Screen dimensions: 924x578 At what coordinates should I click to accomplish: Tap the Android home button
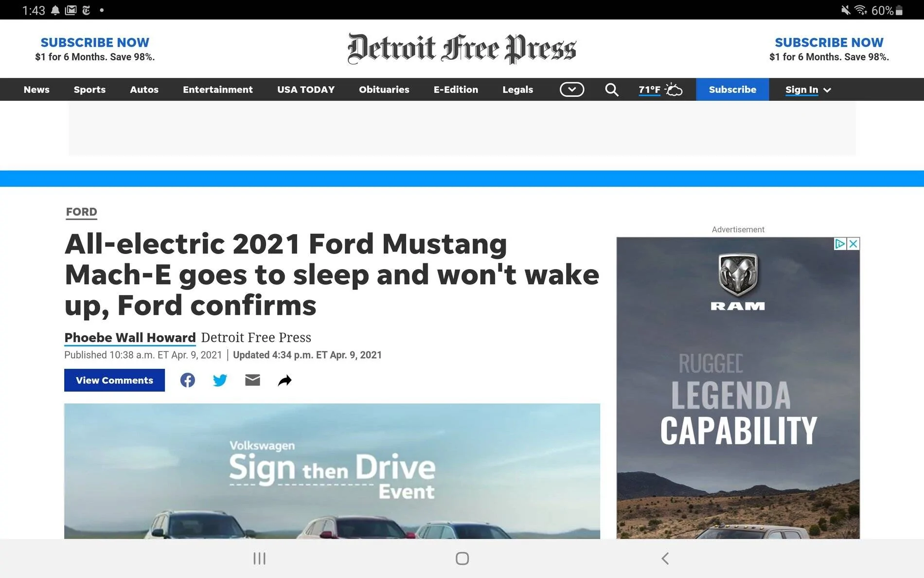[x=462, y=559]
